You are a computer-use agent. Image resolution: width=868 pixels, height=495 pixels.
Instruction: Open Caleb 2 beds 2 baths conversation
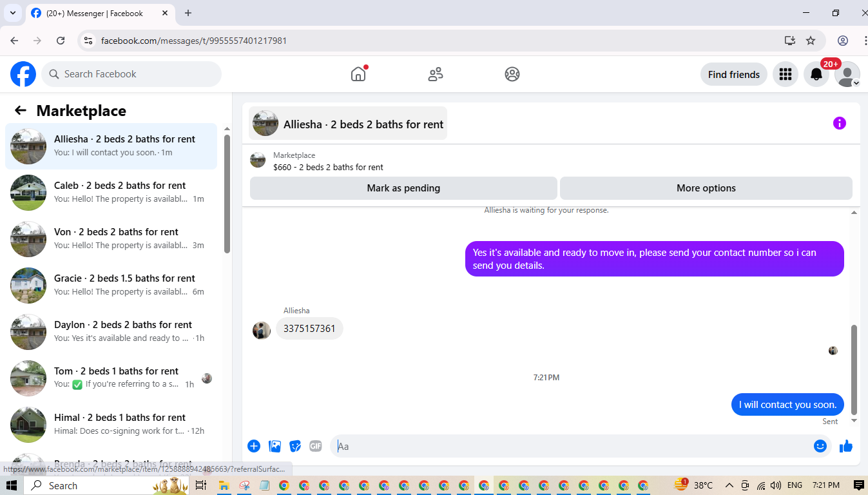click(111, 192)
